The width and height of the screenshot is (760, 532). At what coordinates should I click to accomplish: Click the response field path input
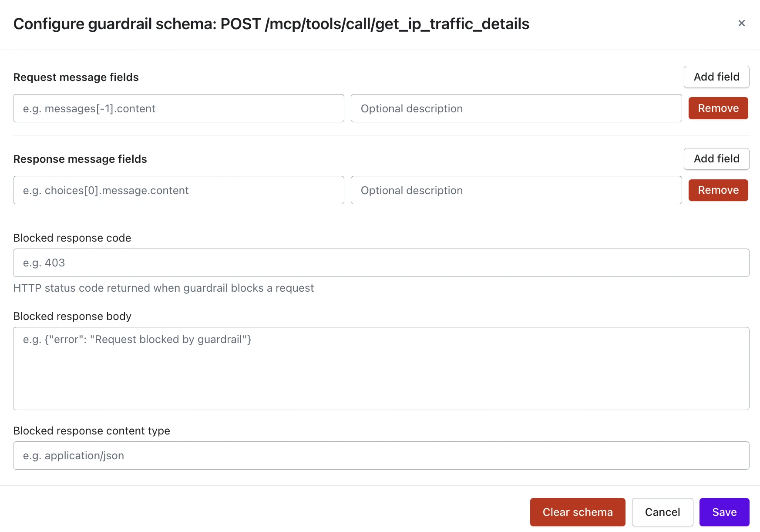pyautogui.click(x=178, y=190)
